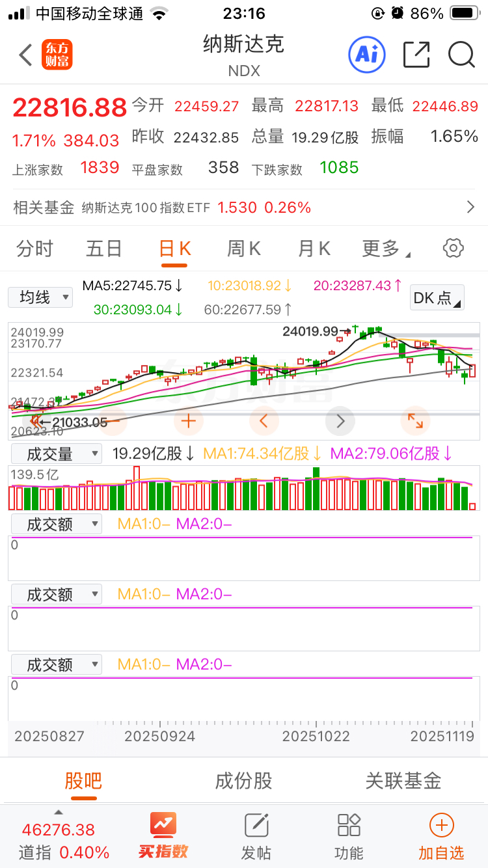Tap the MA2:79.06亿股 volume label
The height and width of the screenshot is (868, 488).
392,454
